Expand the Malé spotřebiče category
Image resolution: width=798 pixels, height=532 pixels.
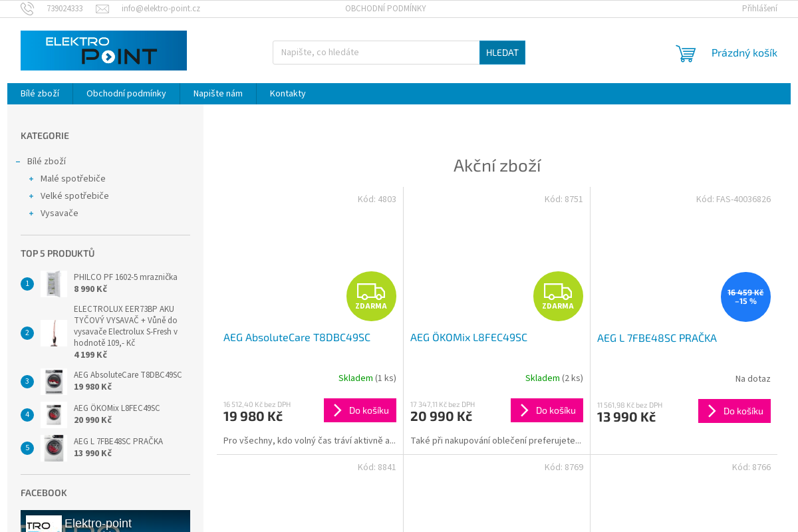31,179
